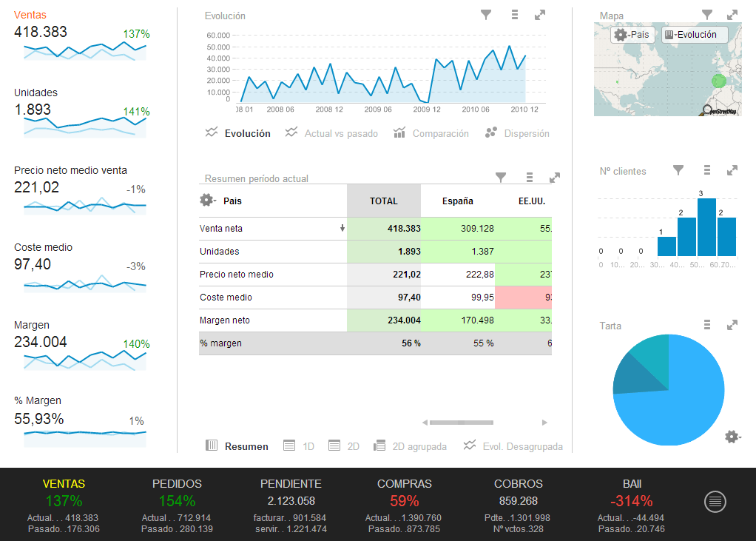This screenshot has height=541, width=756.
Task: Switch to the Comparación chart tab
Action: click(432, 133)
